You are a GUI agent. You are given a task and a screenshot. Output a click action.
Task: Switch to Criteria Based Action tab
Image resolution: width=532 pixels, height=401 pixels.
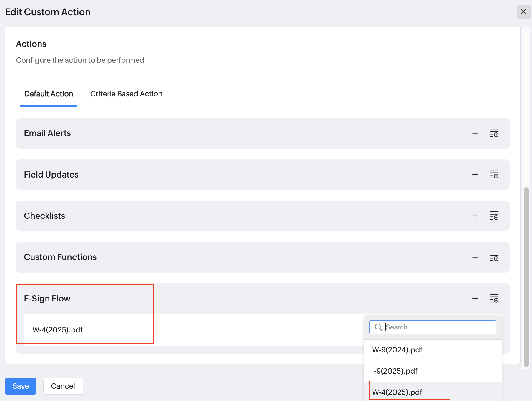coord(126,94)
